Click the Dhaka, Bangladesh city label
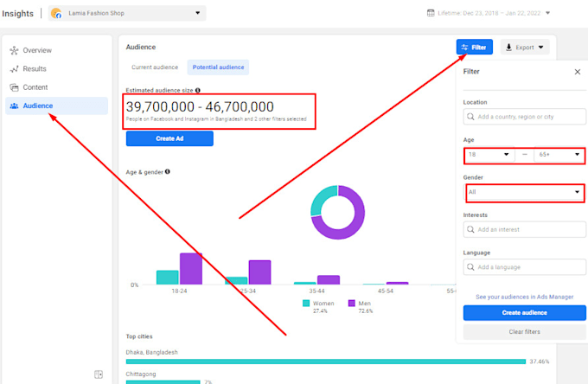 [152, 352]
